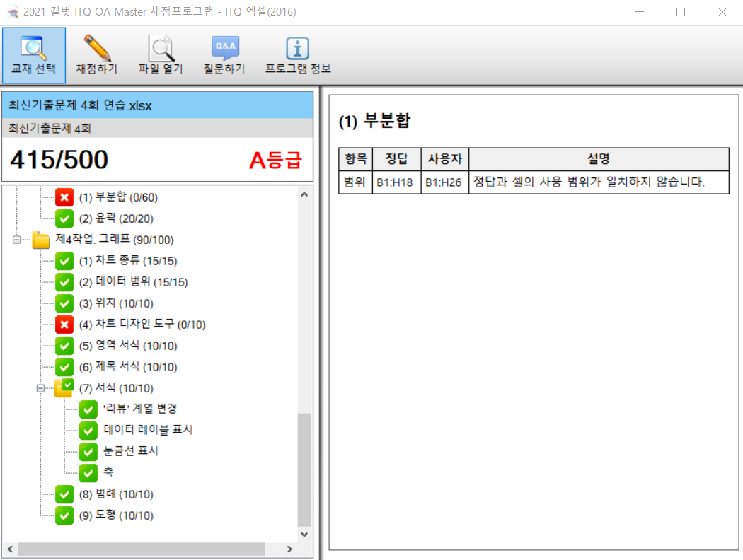
Task: Click the 교재 선택 toolbar icon
Action: tap(33, 48)
